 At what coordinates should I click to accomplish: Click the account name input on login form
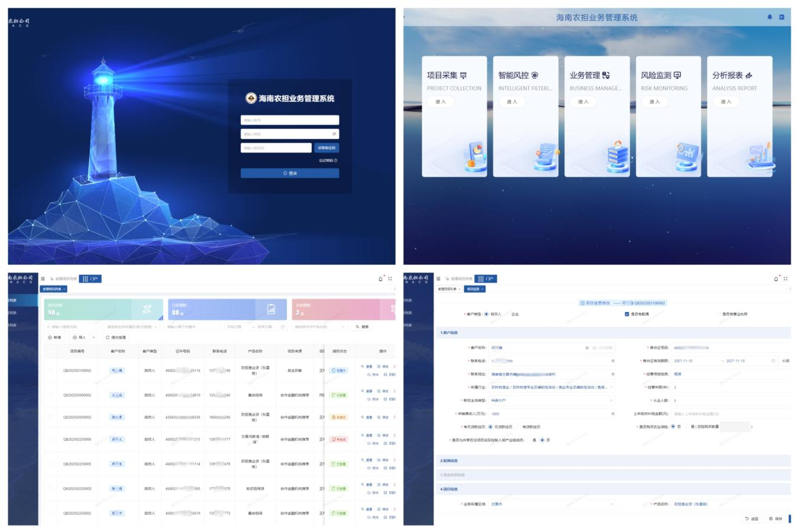[x=289, y=120]
